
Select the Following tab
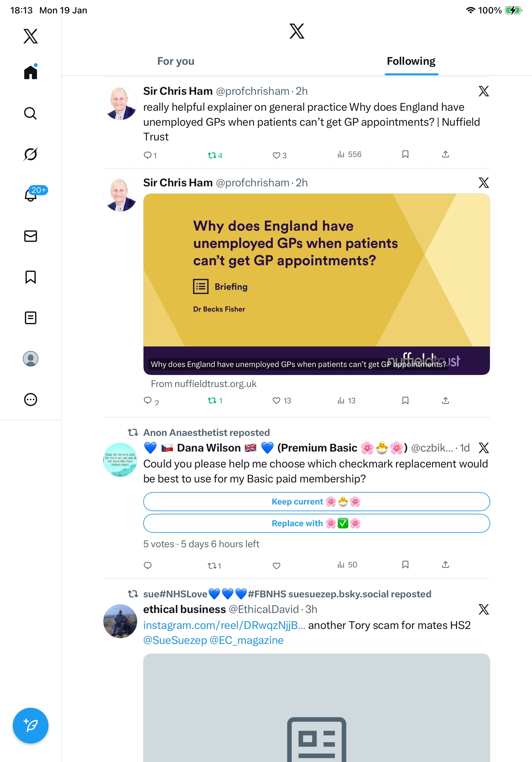point(411,61)
